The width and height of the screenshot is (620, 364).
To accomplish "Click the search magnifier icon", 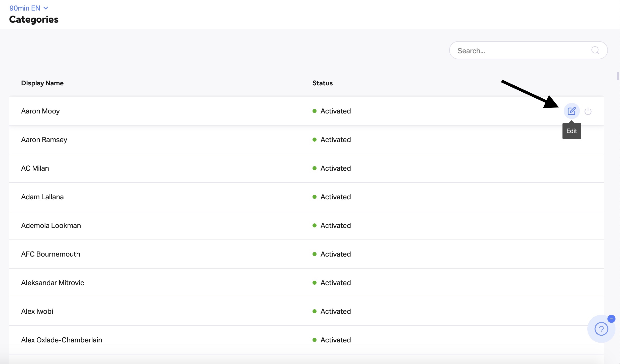I will click(595, 50).
